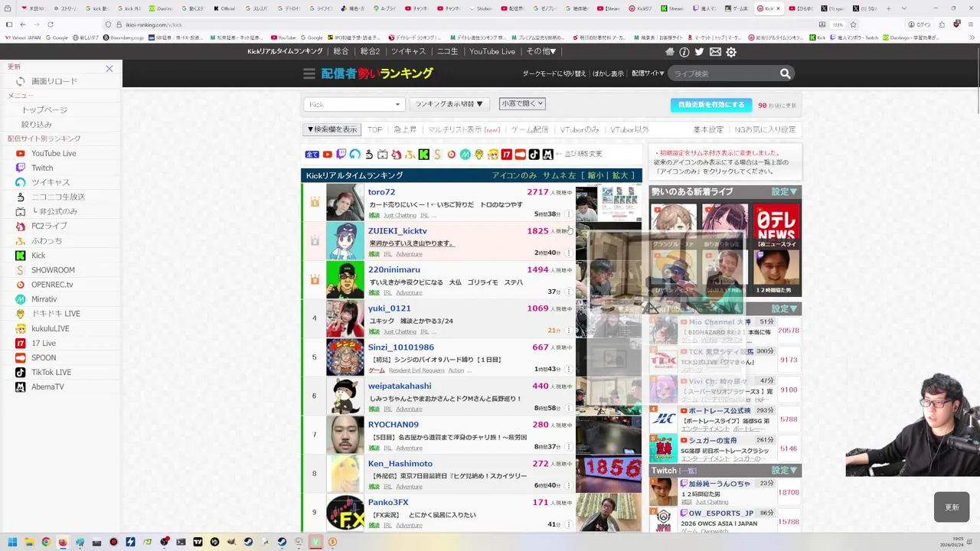Open the options dots on the Ken_Hashimoto row
980x551 pixels.
[568, 486]
